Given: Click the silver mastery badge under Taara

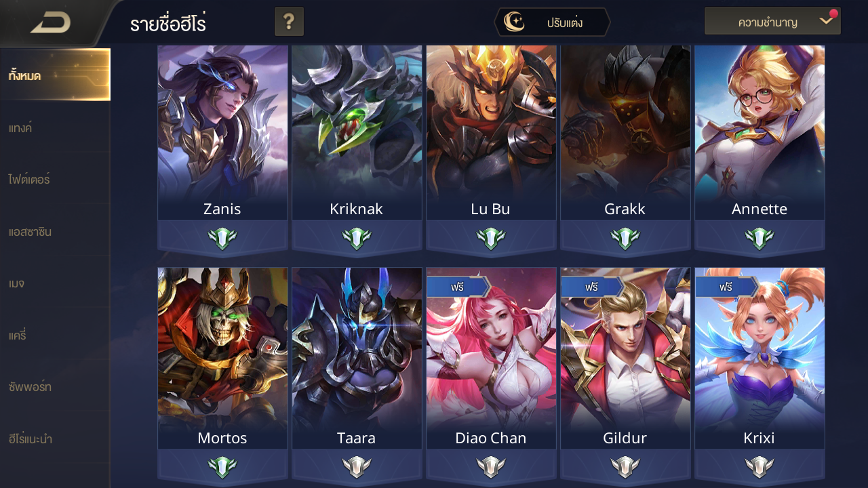Looking at the screenshot, I should 357,466.
